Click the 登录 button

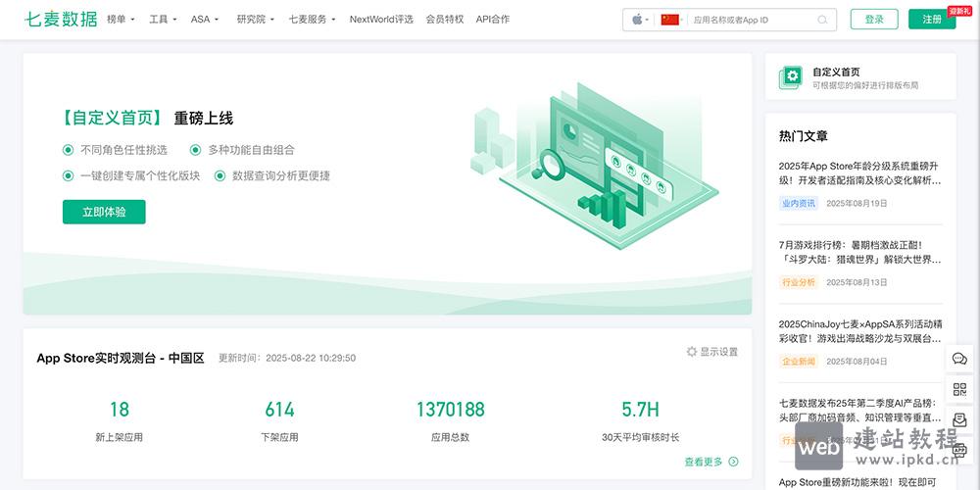(x=874, y=20)
